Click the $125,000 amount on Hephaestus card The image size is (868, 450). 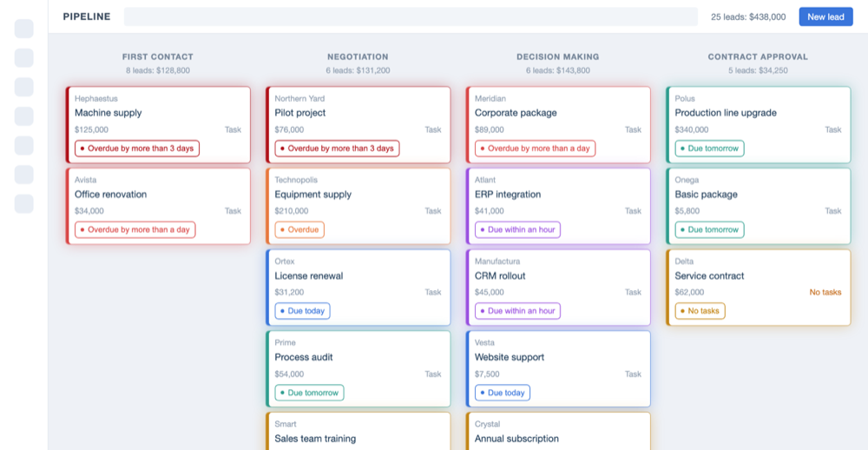click(91, 129)
